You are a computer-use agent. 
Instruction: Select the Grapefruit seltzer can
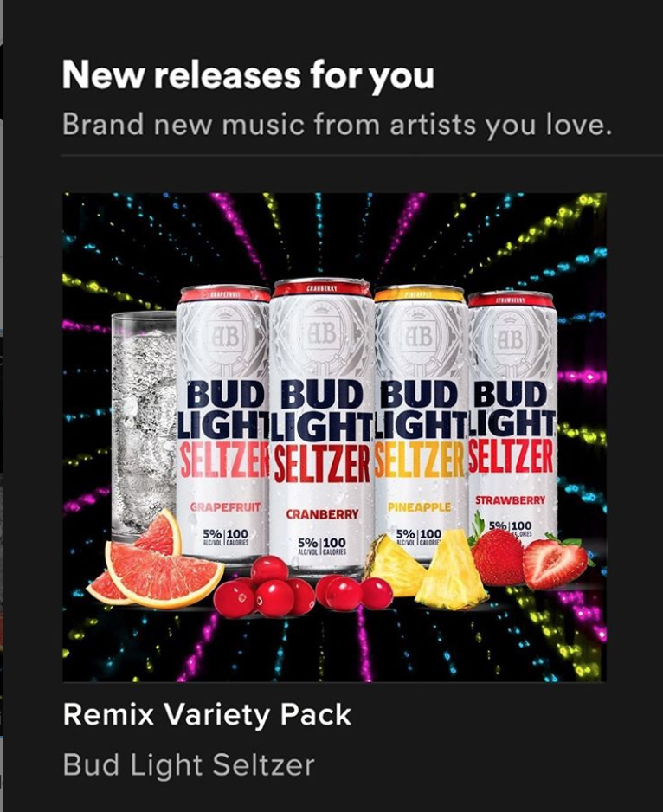(x=222, y=422)
